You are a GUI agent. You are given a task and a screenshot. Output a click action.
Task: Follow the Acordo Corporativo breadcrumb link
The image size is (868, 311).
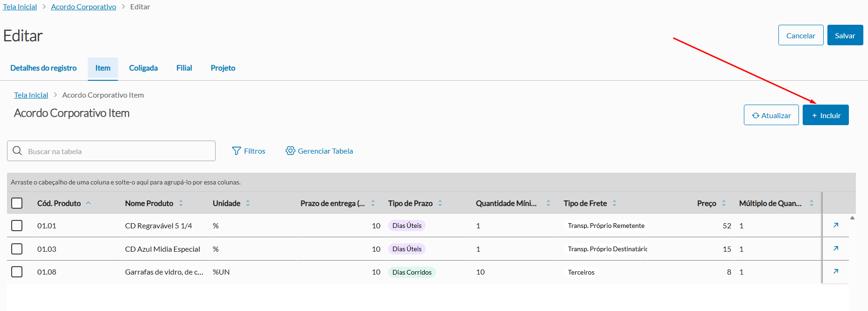click(84, 7)
